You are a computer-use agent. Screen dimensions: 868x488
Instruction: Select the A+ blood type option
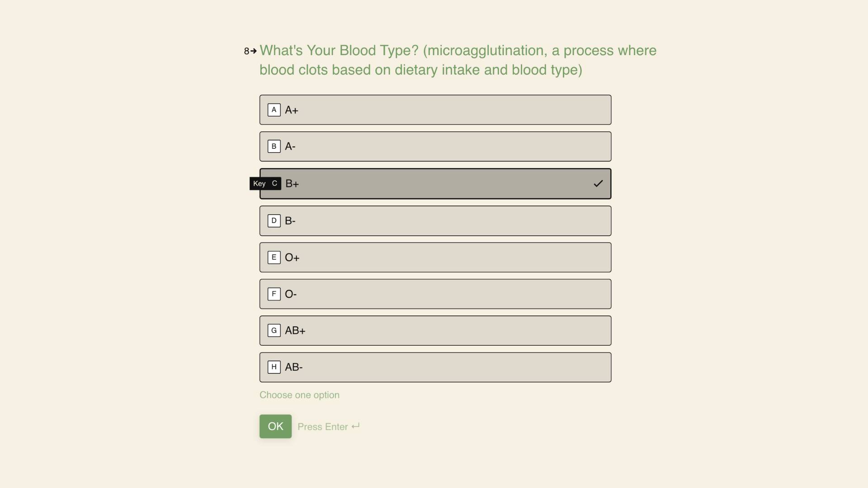click(x=435, y=109)
